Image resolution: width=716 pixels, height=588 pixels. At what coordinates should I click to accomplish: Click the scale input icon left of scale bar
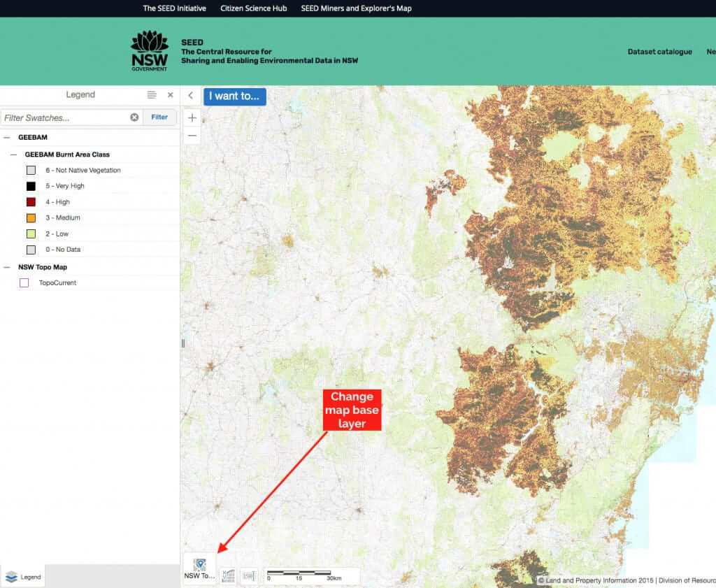pyautogui.click(x=249, y=575)
